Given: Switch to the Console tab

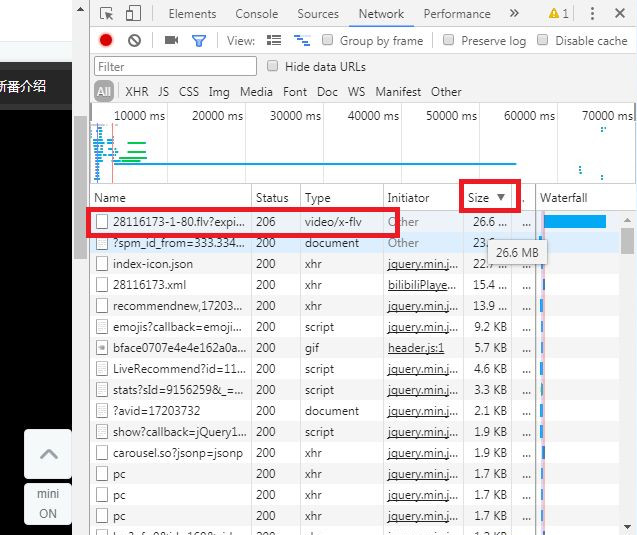Looking at the screenshot, I should click(x=257, y=14).
